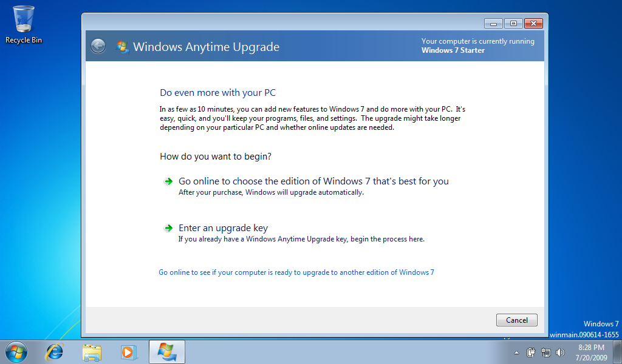The image size is (622, 364).
Task: Choose Go online to choose the edition option
Action: click(x=313, y=181)
